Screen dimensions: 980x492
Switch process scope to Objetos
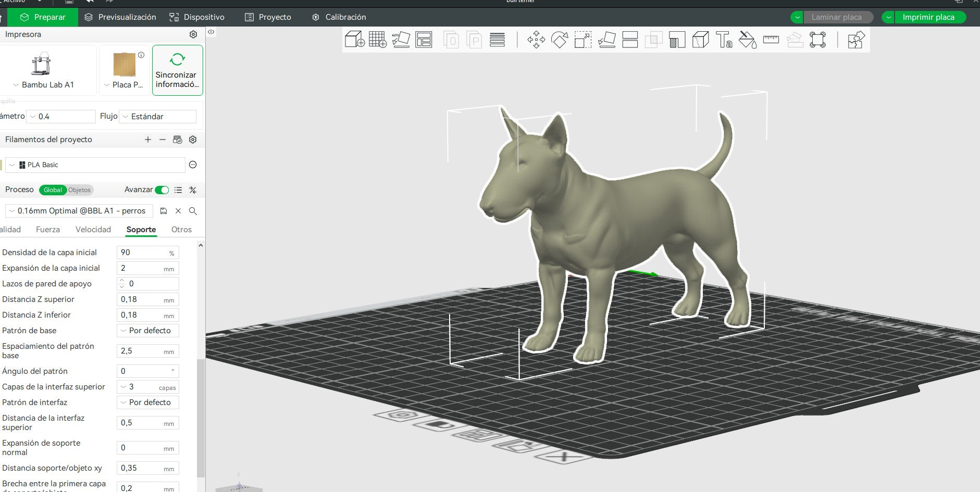tap(80, 190)
